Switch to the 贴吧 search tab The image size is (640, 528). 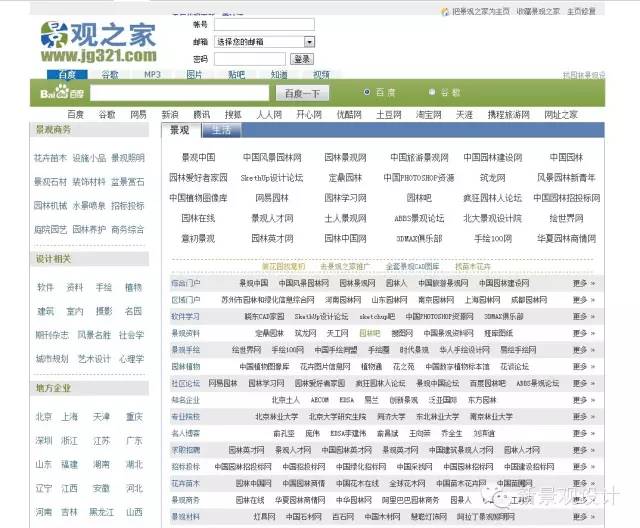coord(237,75)
